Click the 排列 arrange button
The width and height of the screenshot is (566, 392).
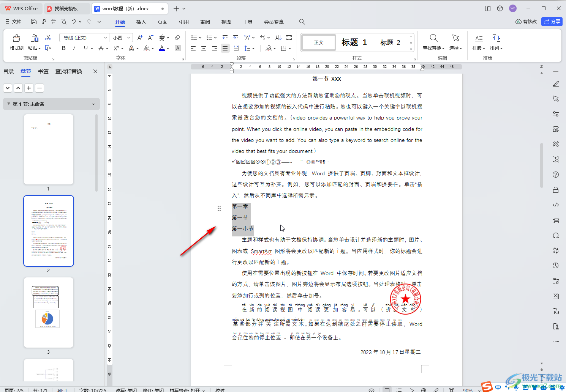pyautogui.click(x=496, y=42)
